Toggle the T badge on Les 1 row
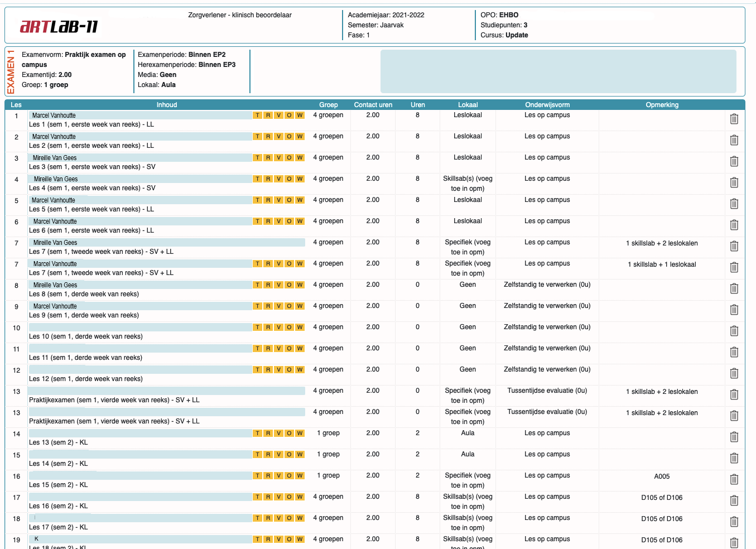This screenshot has width=756, height=549. tap(257, 115)
